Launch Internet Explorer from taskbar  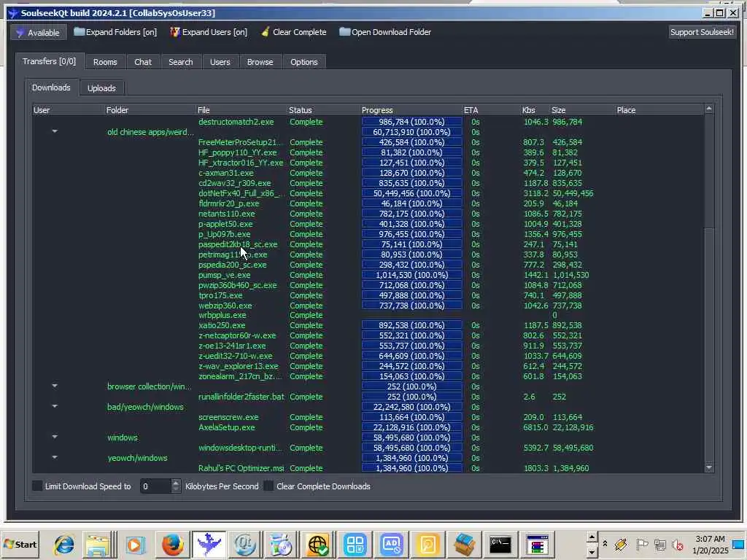pyautogui.click(x=64, y=544)
